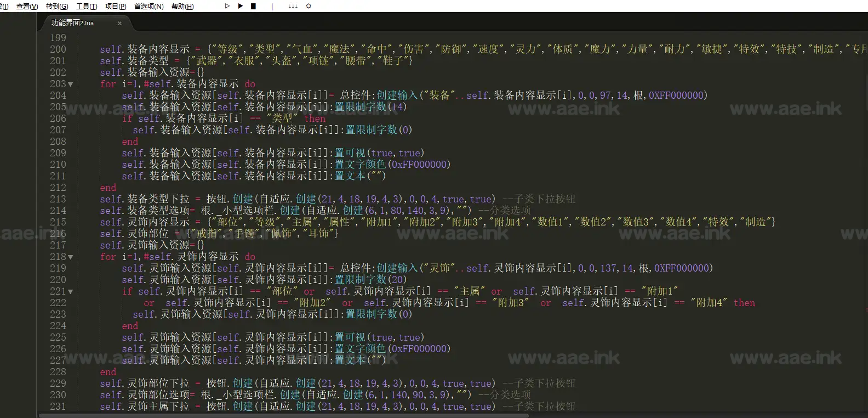The image size is (868, 418).
Task: Open the gear settings icon
Action: (x=309, y=6)
